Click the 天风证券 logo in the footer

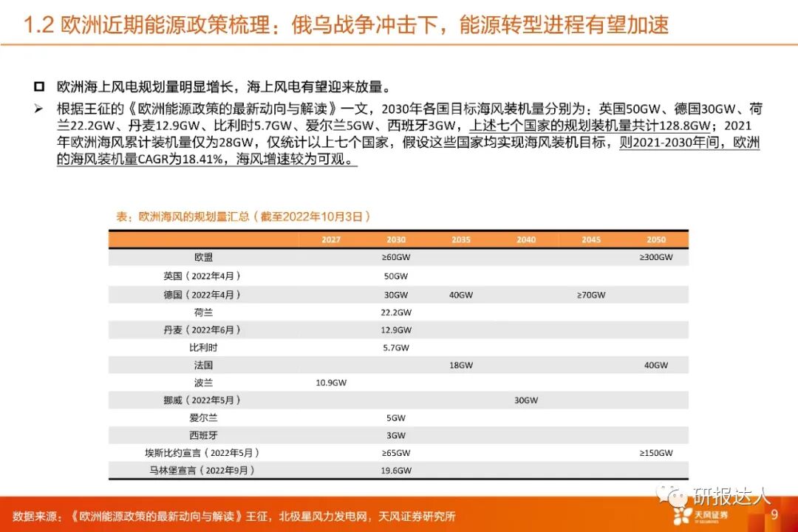click(701, 516)
